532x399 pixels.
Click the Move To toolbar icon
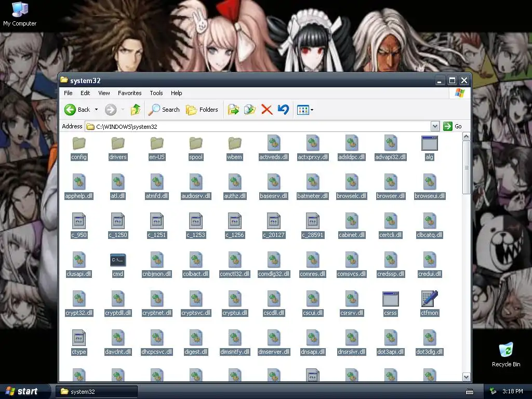(x=233, y=110)
